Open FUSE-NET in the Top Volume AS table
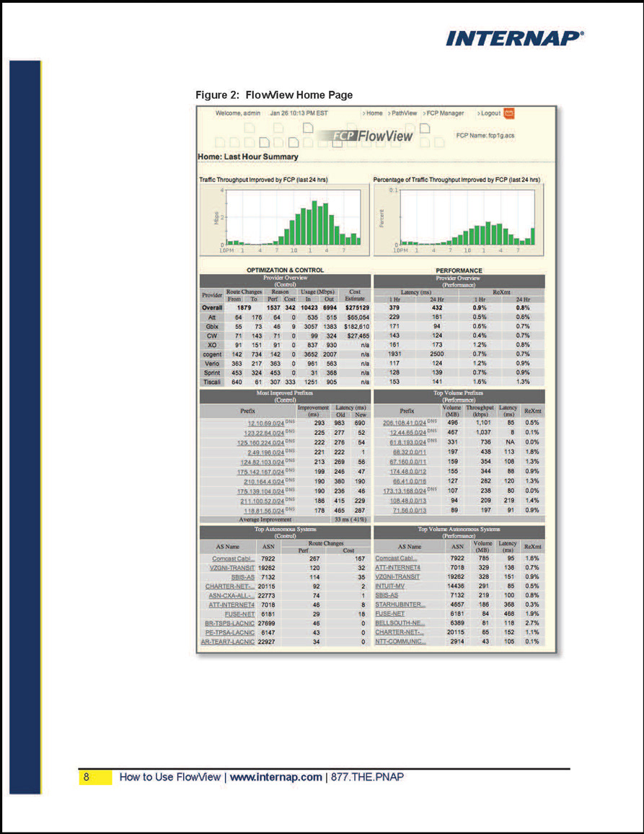This screenshot has height=834, width=644. [390, 614]
